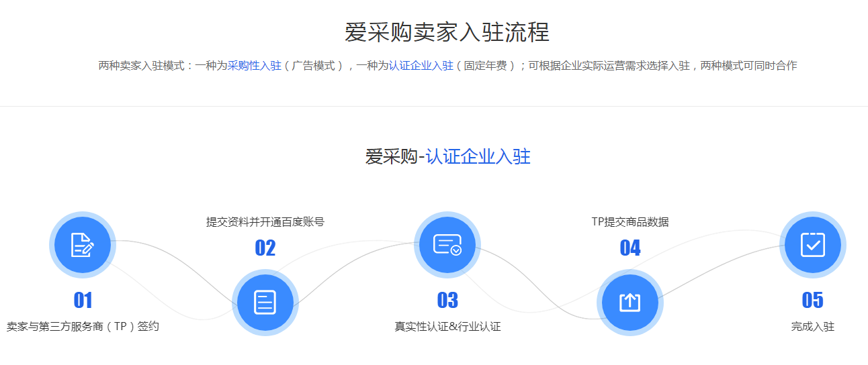The image size is (868, 365).
Task: Select the blue number 01
Action: point(83,300)
